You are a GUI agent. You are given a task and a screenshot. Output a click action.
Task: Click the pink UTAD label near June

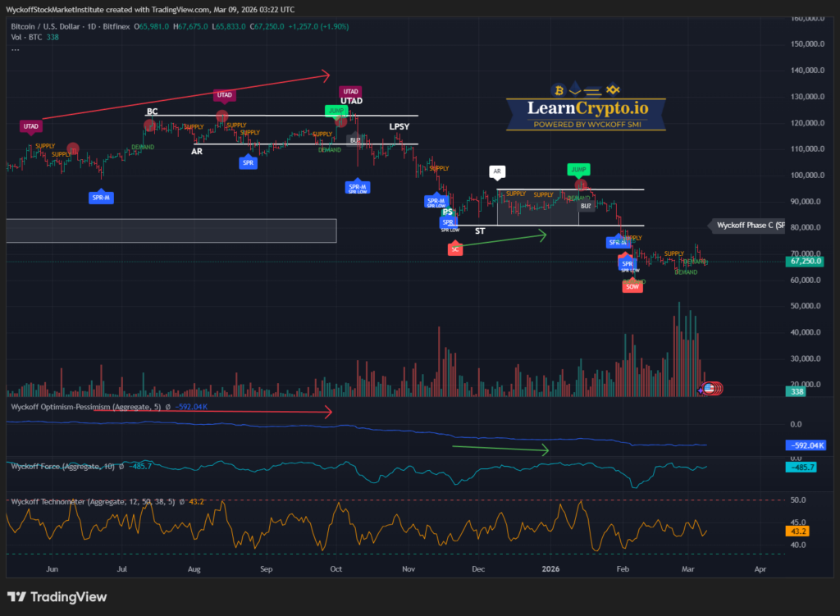[30, 126]
